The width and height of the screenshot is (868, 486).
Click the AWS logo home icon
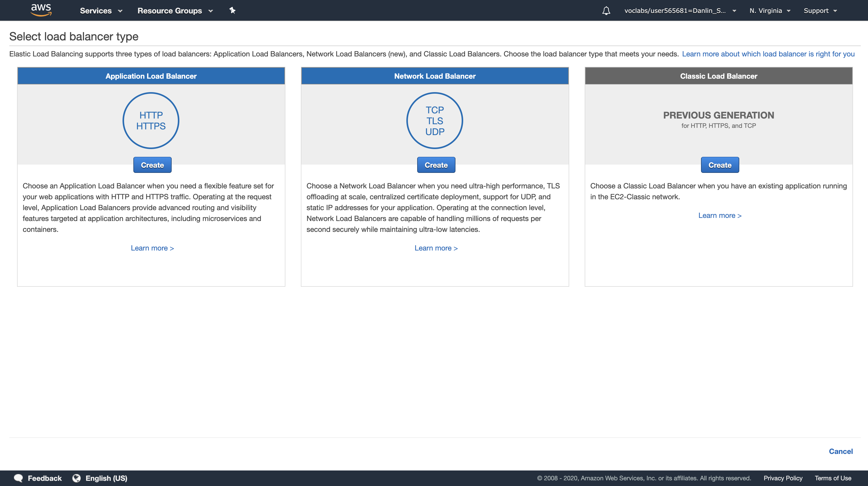click(41, 10)
